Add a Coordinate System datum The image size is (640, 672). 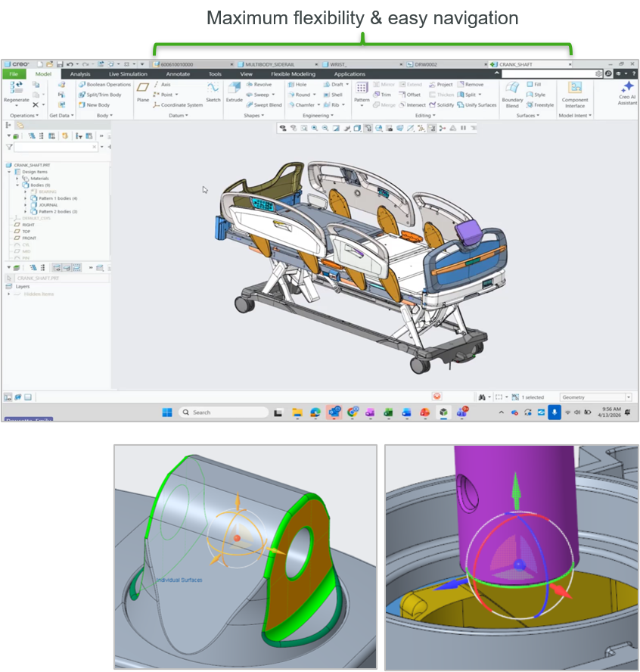[x=178, y=104]
